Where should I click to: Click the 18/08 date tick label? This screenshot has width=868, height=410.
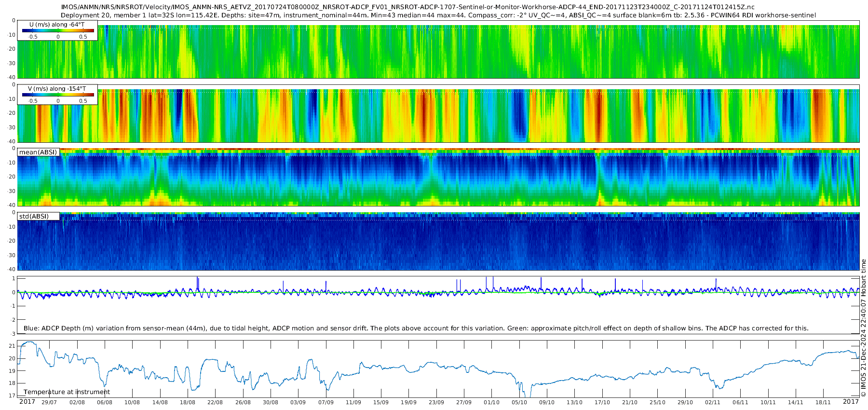pos(188,402)
